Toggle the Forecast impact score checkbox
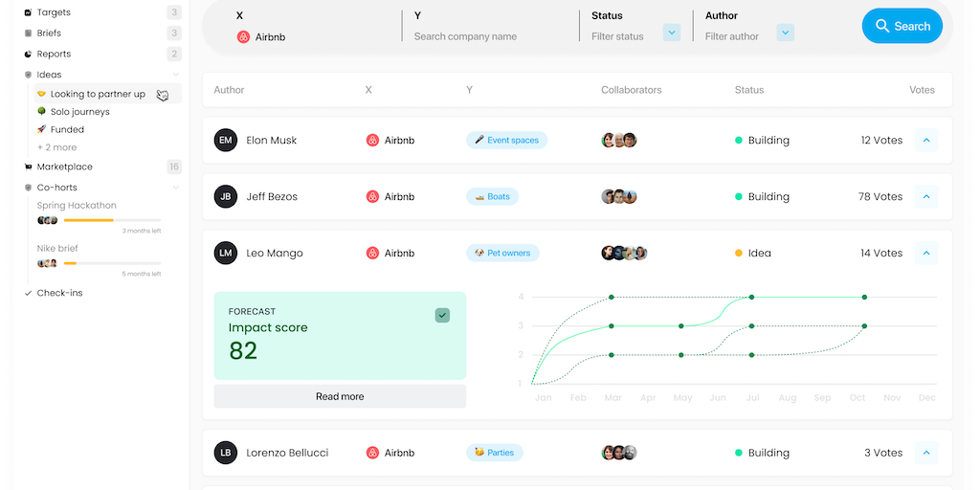980x490 pixels. [x=442, y=315]
